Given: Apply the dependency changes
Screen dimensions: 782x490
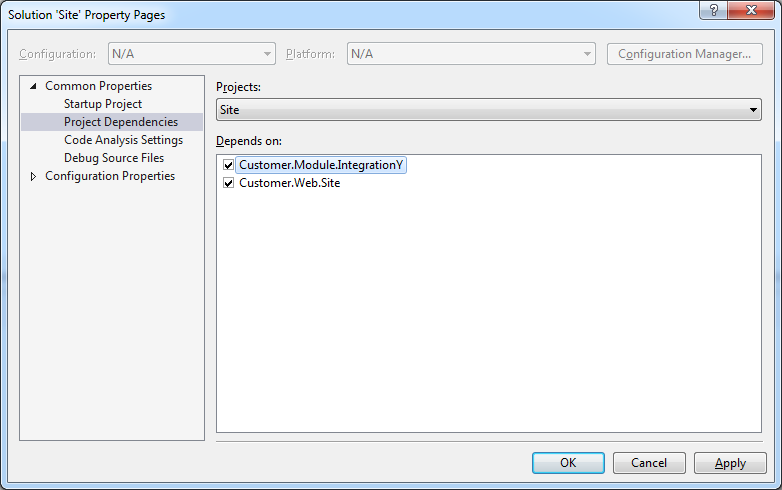Looking at the screenshot, I should [730, 463].
